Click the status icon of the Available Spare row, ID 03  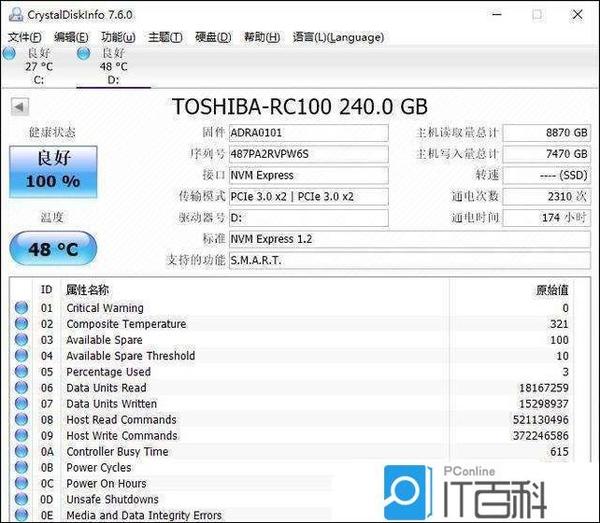[21, 340]
